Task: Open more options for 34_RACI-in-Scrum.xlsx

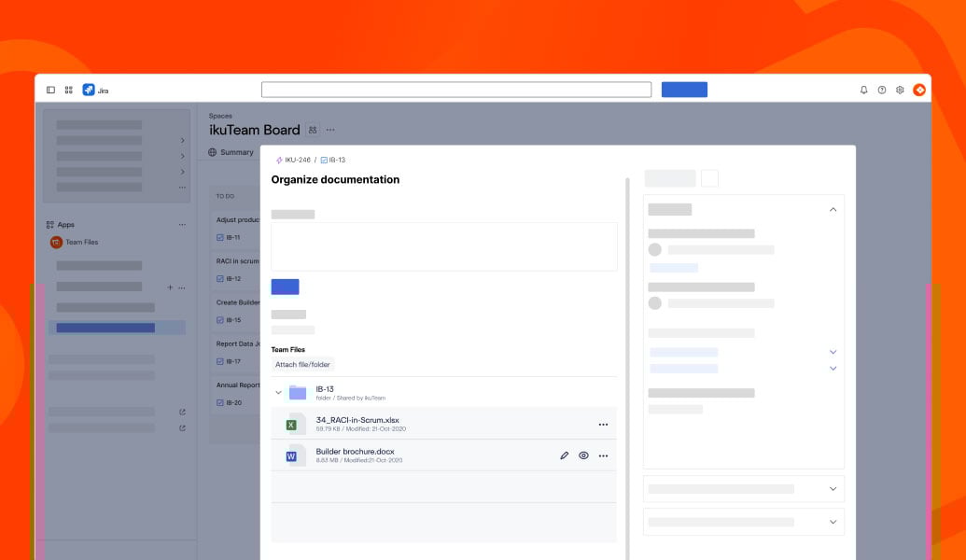Action: pyautogui.click(x=604, y=423)
